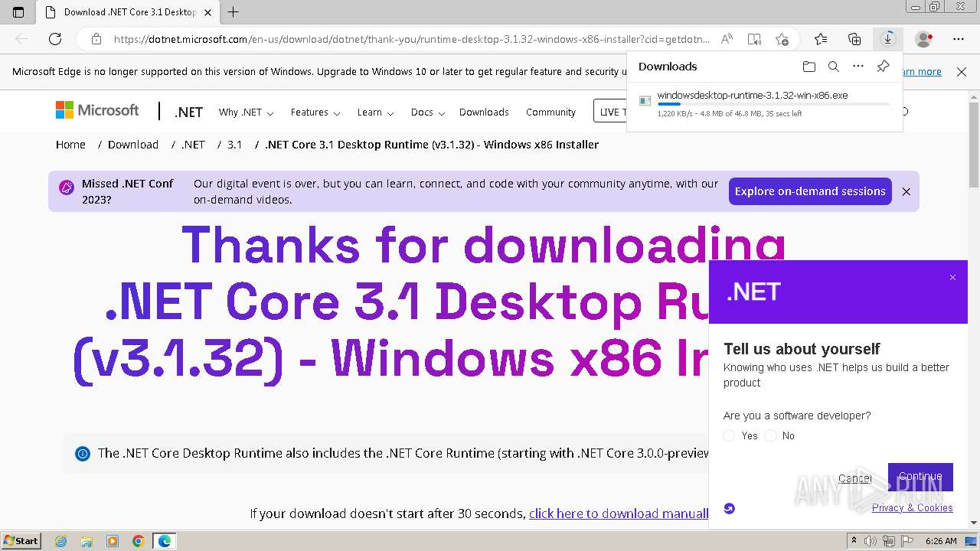This screenshot has height=551, width=980.
Task: Open more options in Downloads panel
Action: (858, 67)
